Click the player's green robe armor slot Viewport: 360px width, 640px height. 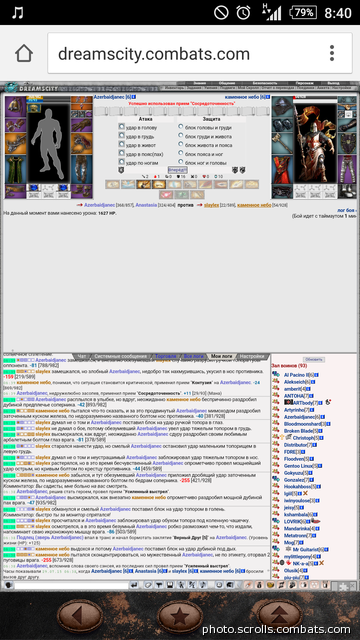[15, 169]
